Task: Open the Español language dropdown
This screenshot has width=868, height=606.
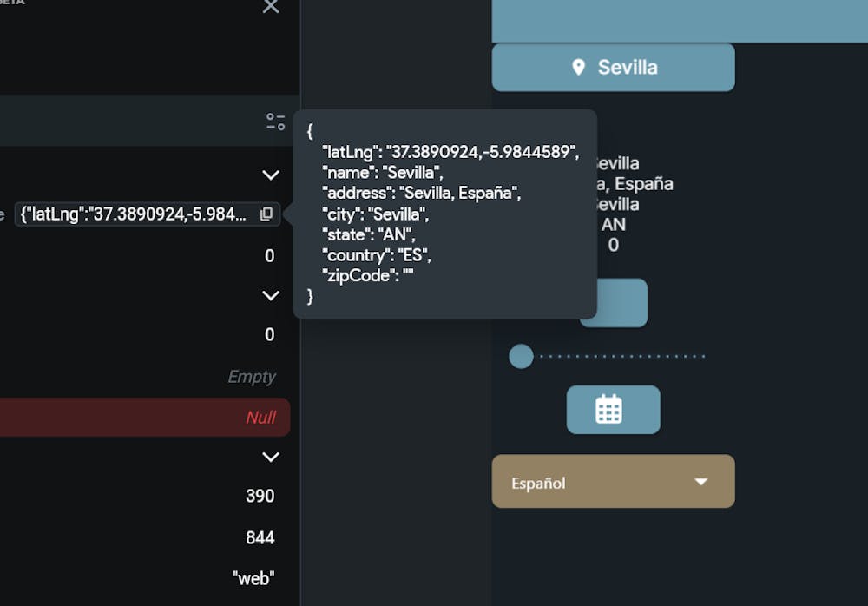Action: [614, 481]
